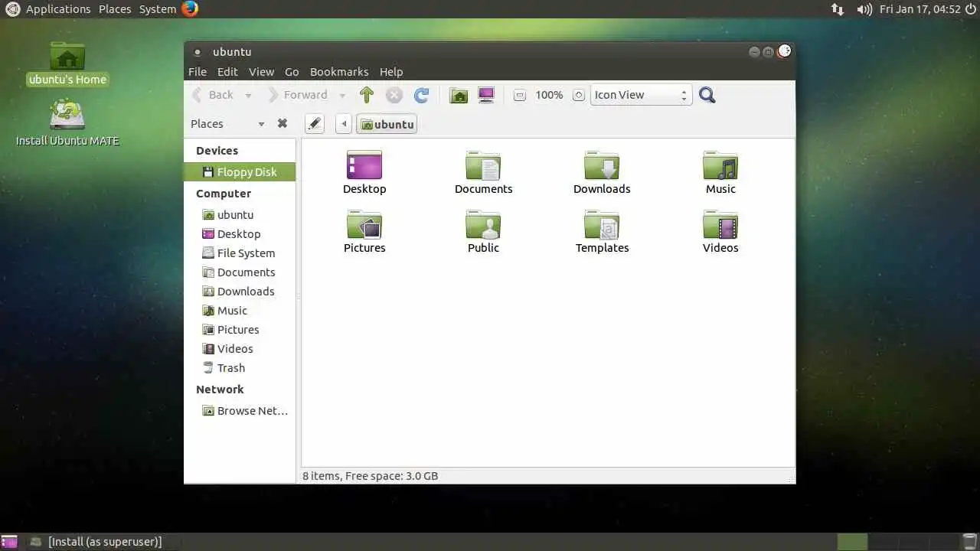Click the Forward navigation button
Image resolution: width=980 pixels, height=551 pixels.
pos(297,95)
